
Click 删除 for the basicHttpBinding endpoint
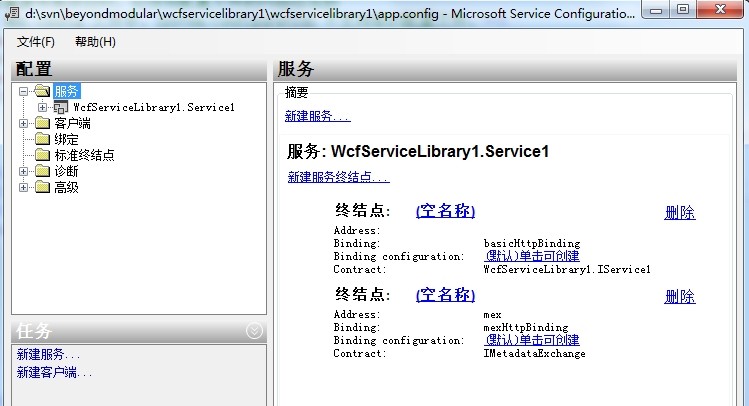[x=680, y=213]
